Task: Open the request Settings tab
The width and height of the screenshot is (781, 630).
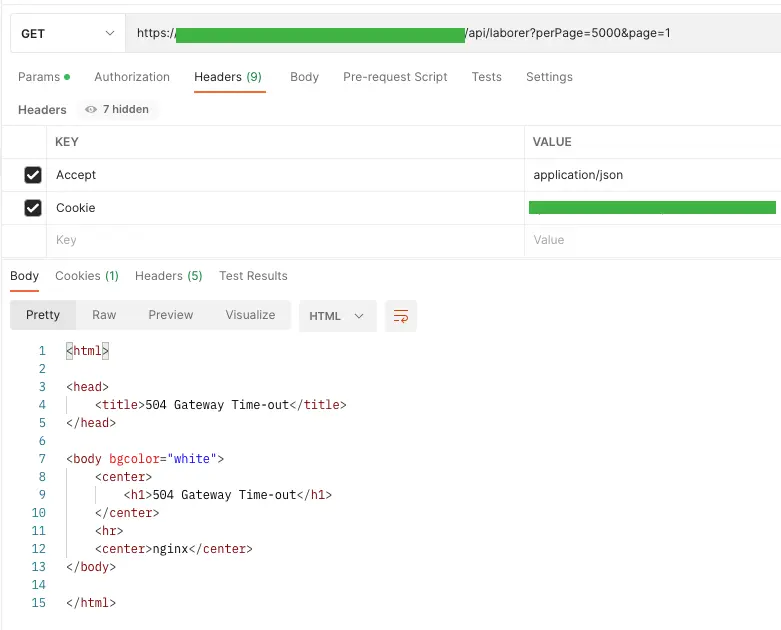Action: pos(549,77)
